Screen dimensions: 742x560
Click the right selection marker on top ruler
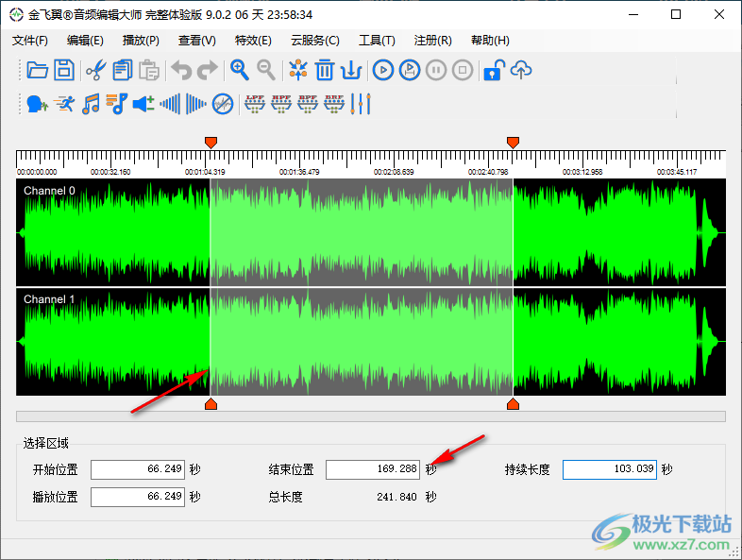pos(513,142)
